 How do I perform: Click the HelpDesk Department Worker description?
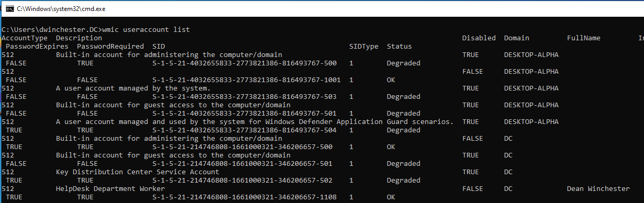coord(110,188)
